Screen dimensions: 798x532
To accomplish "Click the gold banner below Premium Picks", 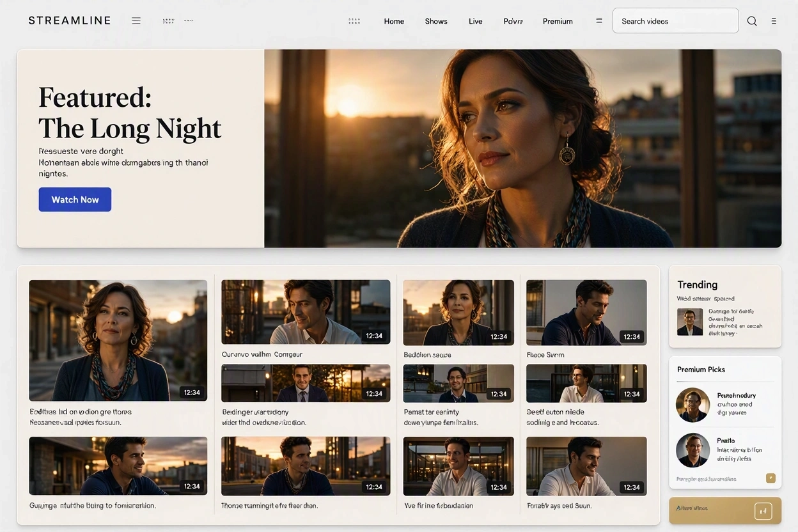I will [725, 510].
